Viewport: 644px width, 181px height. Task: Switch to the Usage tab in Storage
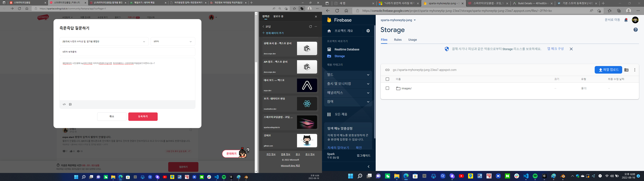[x=413, y=40]
